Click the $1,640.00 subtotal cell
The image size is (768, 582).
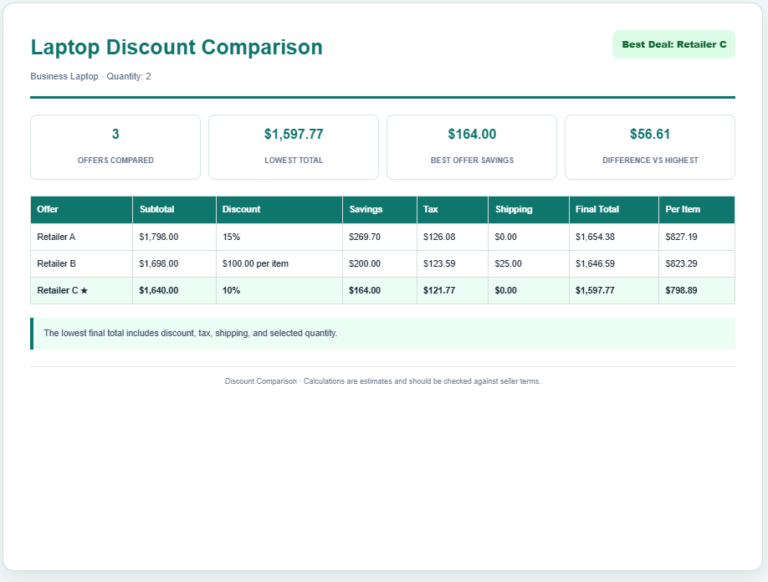tap(174, 291)
